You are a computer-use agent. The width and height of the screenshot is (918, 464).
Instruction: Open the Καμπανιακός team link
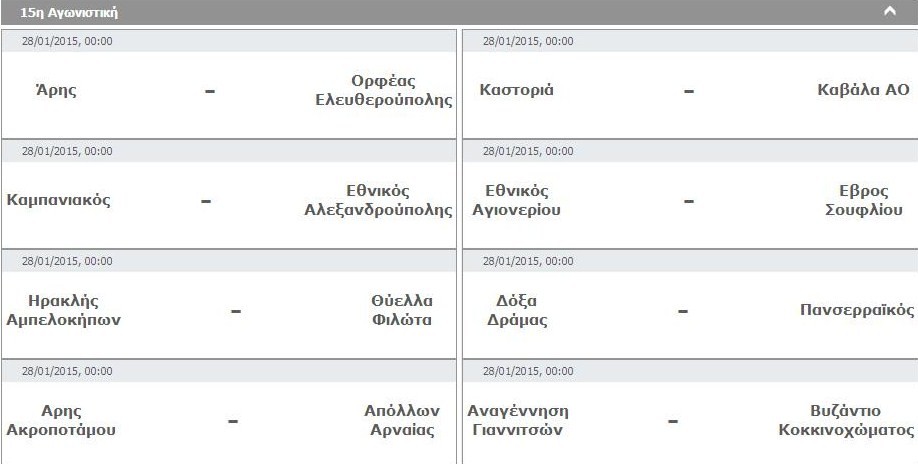[59, 200]
